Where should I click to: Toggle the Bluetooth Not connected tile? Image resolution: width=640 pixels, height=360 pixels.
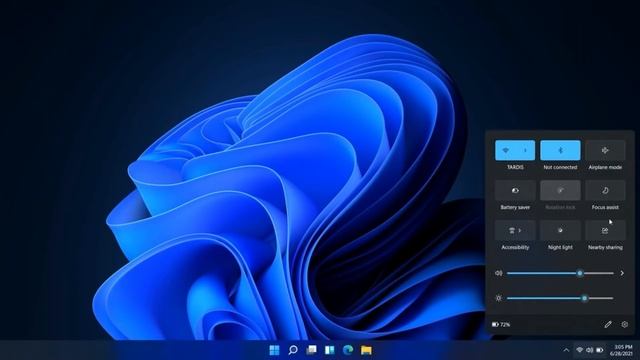point(560,150)
